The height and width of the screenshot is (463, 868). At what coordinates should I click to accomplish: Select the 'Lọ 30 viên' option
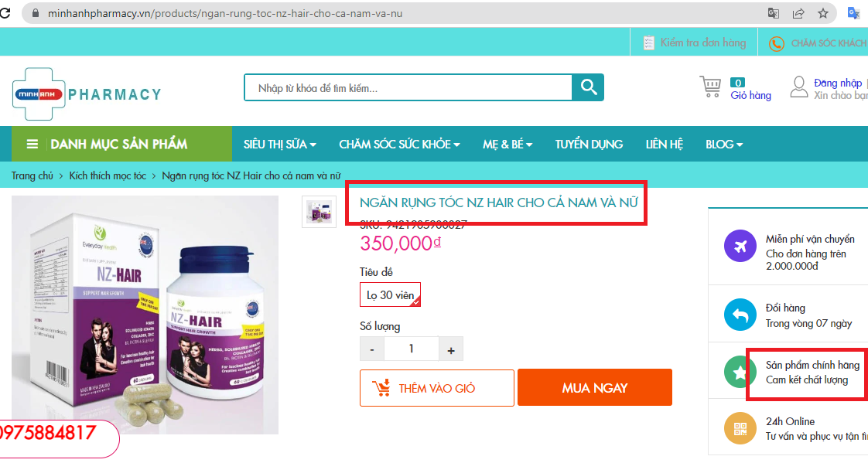pyautogui.click(x=390, y=294)
